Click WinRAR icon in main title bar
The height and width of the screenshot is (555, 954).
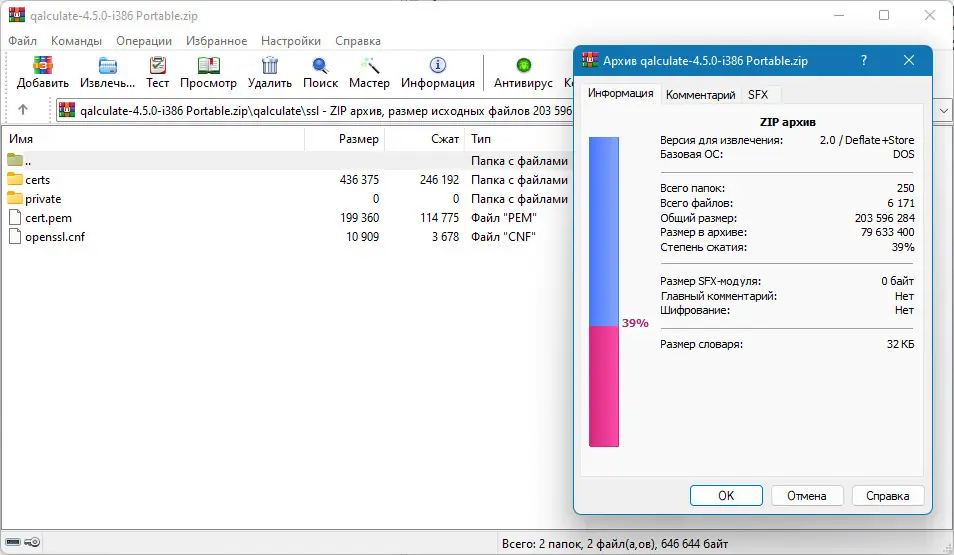click(17, 15)
